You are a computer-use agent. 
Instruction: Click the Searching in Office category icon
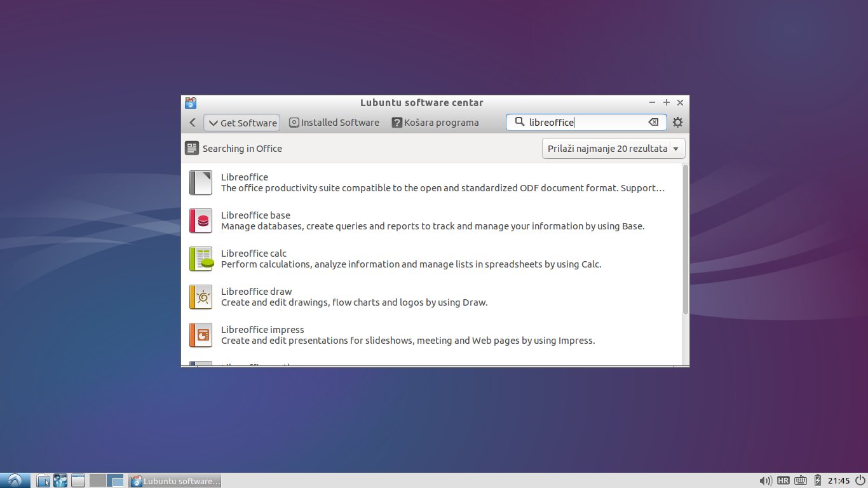[192, 148]
